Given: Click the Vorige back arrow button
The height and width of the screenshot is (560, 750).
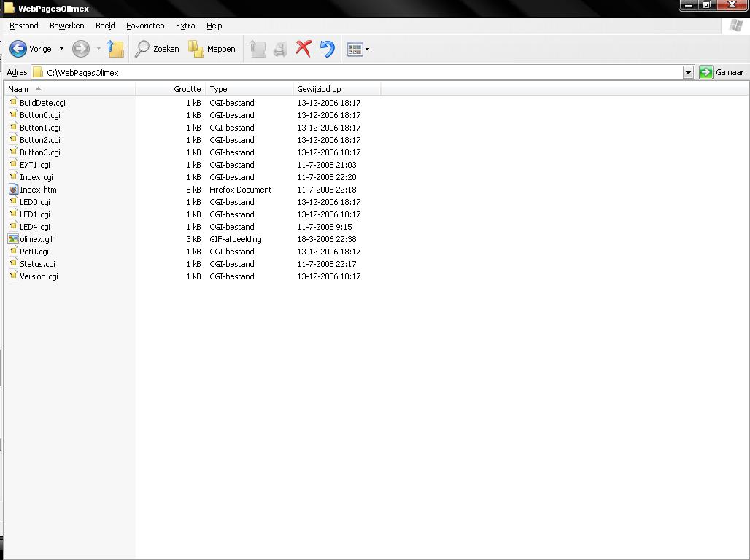Looking at the screenshot, I should [x=18, y=49].
